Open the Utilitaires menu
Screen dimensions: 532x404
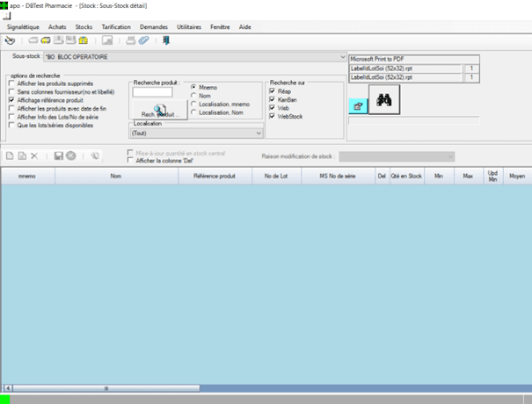point(189,26)
